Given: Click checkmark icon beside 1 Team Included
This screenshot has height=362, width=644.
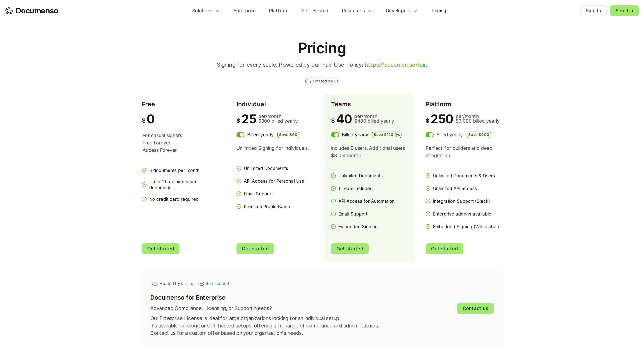Looking at the screenshot, I should coord(333,189).
